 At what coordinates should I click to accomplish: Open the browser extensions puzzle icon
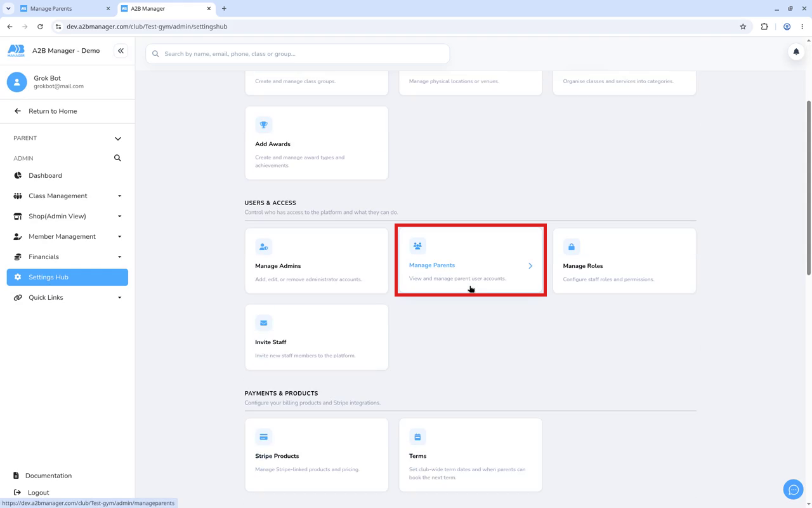click(x=764, y=27)
